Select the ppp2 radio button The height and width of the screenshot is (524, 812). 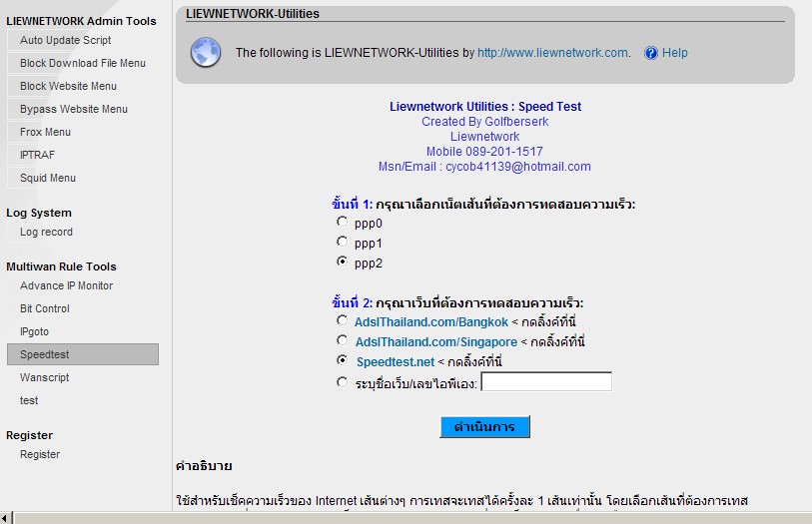pos(342,262)
